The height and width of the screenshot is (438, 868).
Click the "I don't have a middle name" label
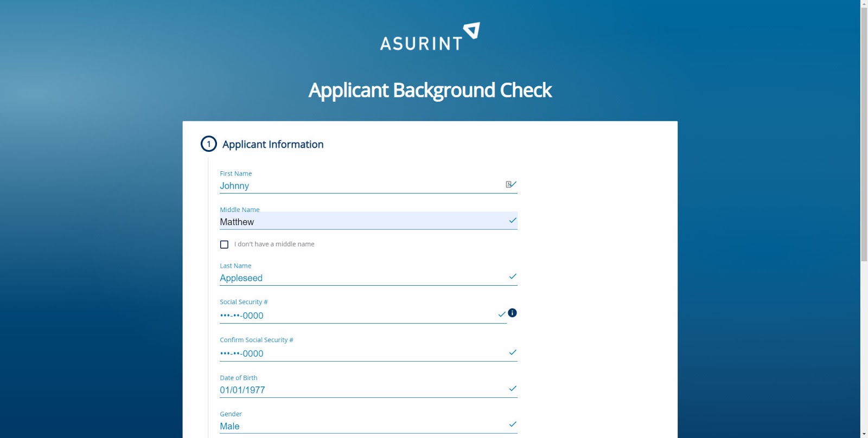pos(275,244)
